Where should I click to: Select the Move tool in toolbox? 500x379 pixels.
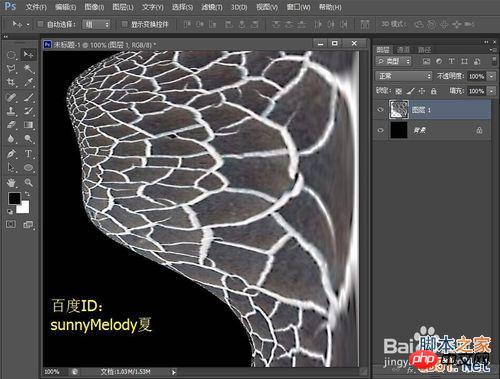(28, 54)
